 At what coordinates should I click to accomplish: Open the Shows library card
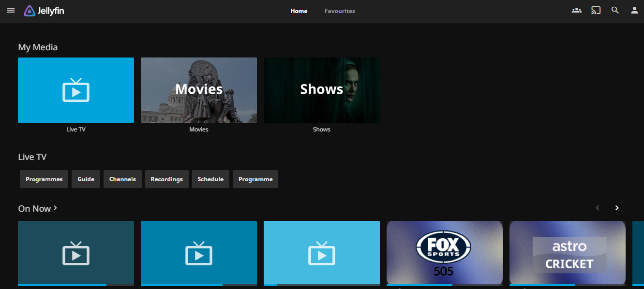click(322, 90)
